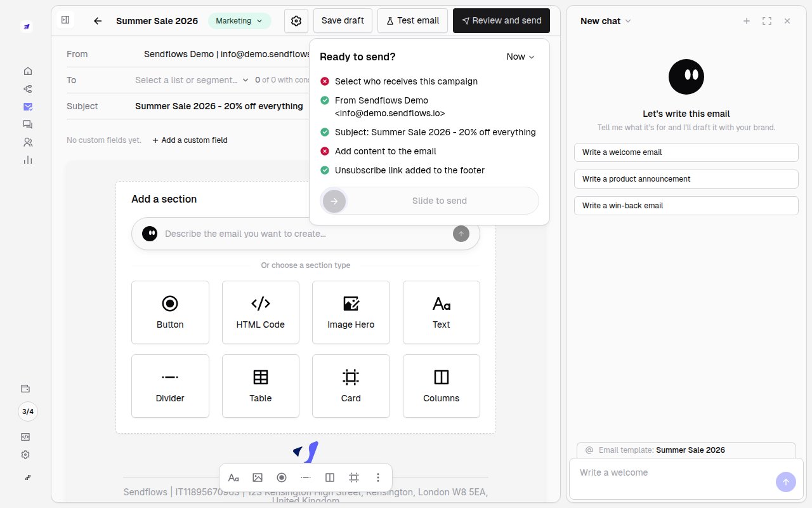Screen dimensions: 812x508
Task: Open campaign settings gear next to Save draft
Action: [296, 21]
